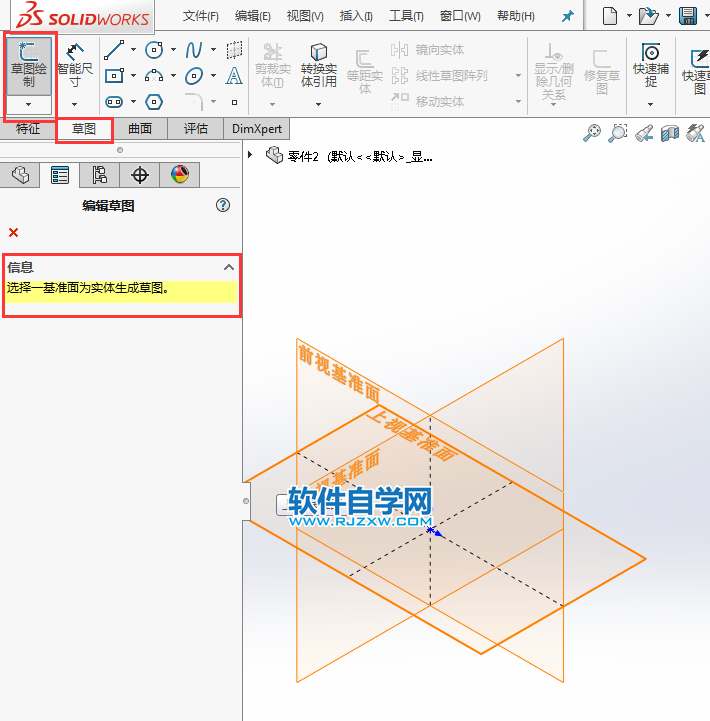Image resolution: width=710 pixels, height=721 pixels.
Task: Open the dropdown under 草图绘制 button
Action: pyautogui.click(x=29, y=105)
